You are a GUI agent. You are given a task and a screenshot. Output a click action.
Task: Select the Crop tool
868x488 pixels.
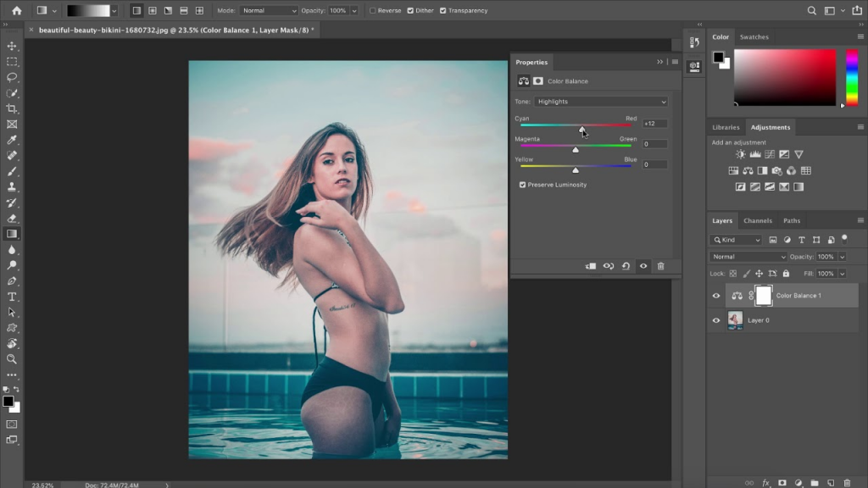tap(12, 108)
